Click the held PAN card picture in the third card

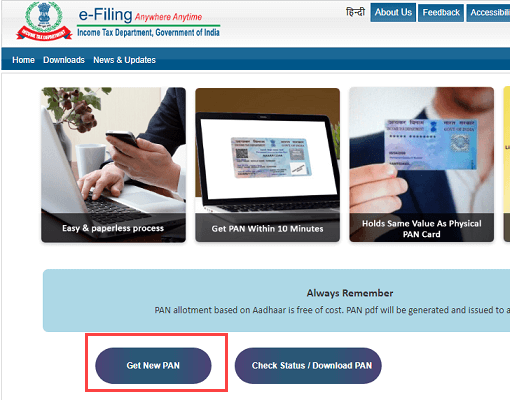431,144
